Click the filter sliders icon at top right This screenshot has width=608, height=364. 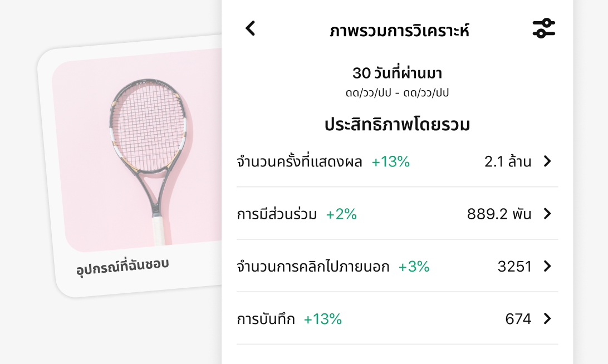pos(544,28)
